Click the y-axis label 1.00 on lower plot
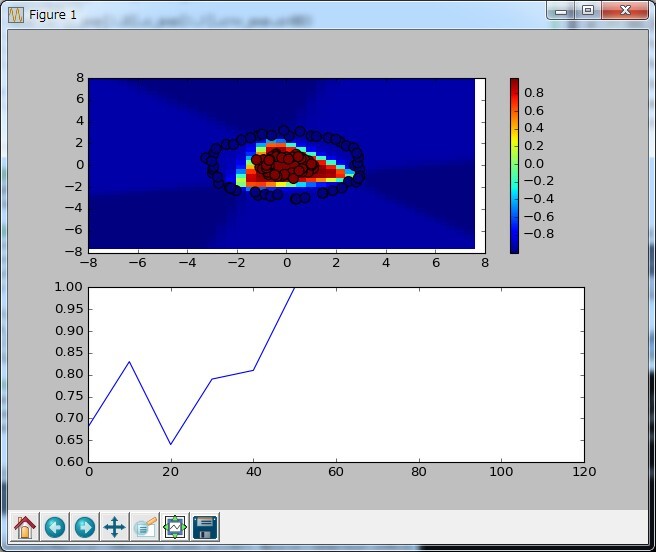Image resolution: width=656 pixels, height=552 pixels. click(69, 287)
